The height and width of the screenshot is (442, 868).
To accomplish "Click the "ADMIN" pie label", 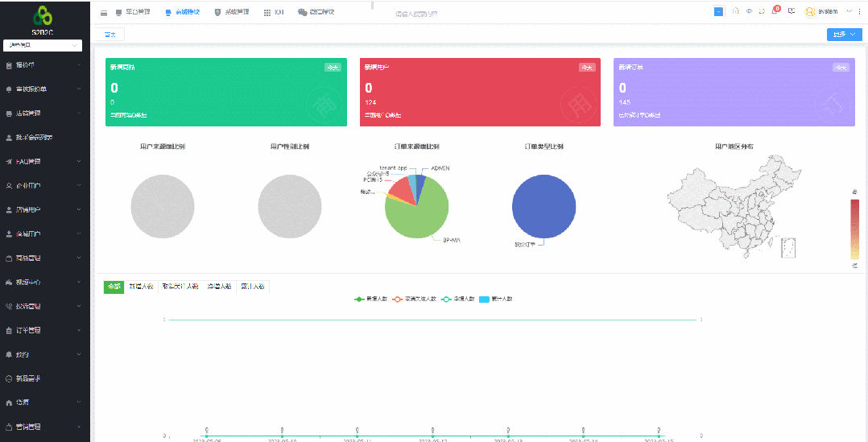I will pyautogui.click(x=440, y=167).
